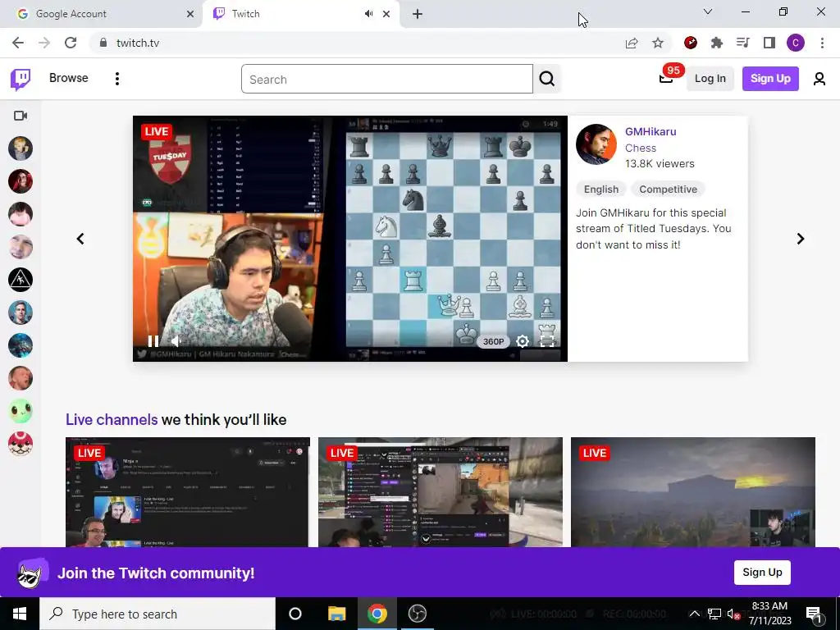Click the red extension icon in toolbar

point(691,43)
